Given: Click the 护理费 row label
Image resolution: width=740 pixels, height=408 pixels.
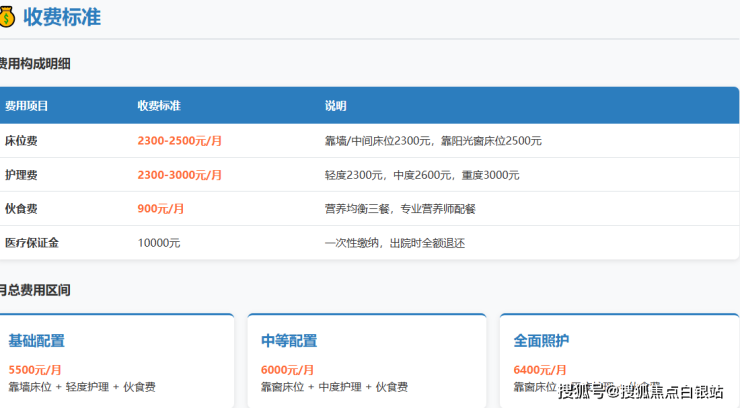Looking at the screenshot, I should tap(21, 175).
